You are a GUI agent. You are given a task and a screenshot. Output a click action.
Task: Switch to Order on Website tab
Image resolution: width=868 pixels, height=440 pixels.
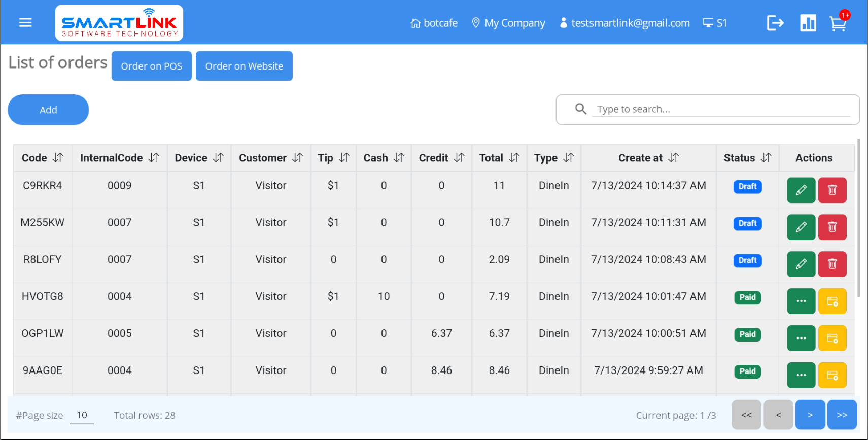coord(244,66)
